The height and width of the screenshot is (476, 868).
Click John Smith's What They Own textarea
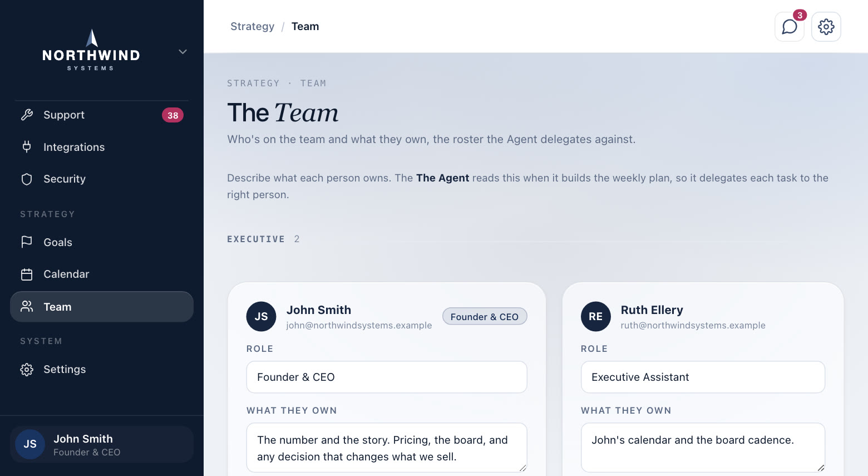[387, 448]
